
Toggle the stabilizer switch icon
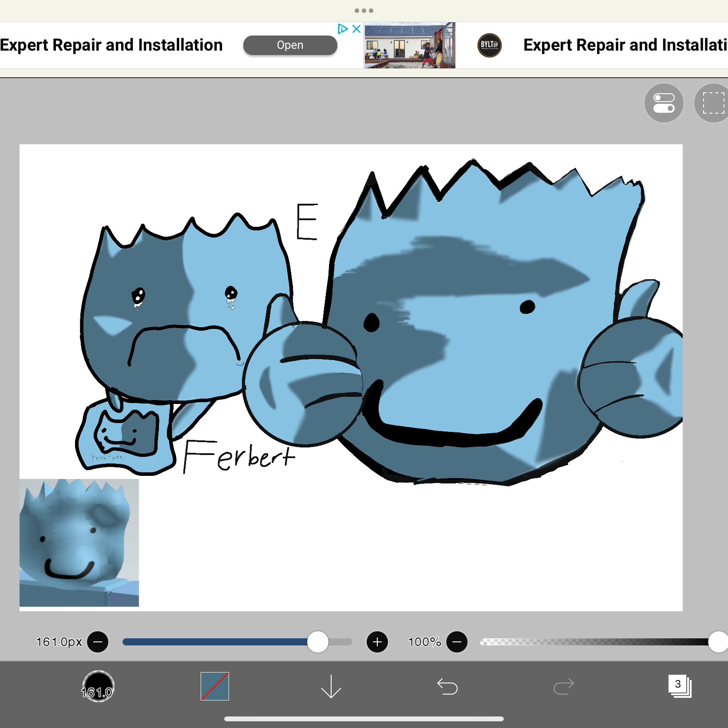click(664, 103)
